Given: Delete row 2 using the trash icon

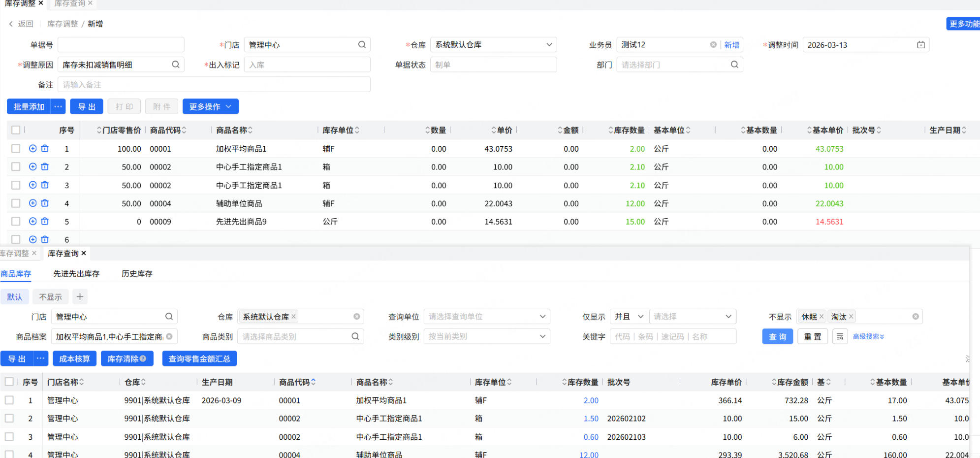Looking at the screenshot, I should pyautogui.click(x=45, y=167).
